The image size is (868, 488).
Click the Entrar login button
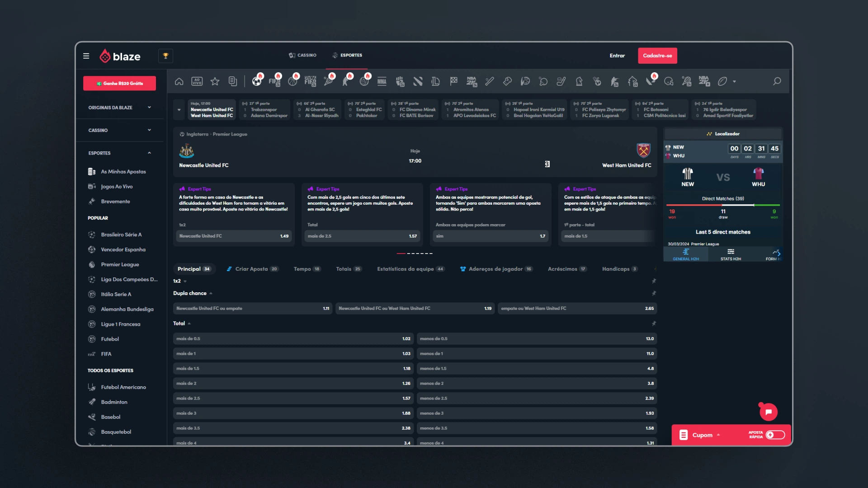coord(617,56)
